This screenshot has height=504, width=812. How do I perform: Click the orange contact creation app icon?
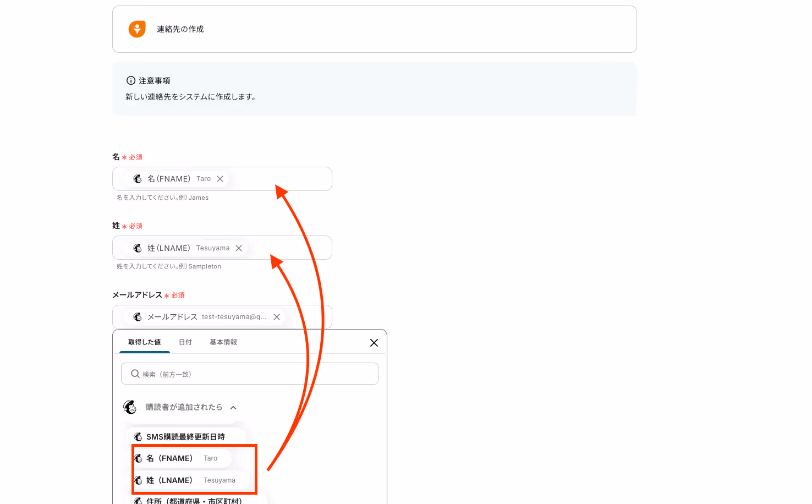tap(137, 29)
